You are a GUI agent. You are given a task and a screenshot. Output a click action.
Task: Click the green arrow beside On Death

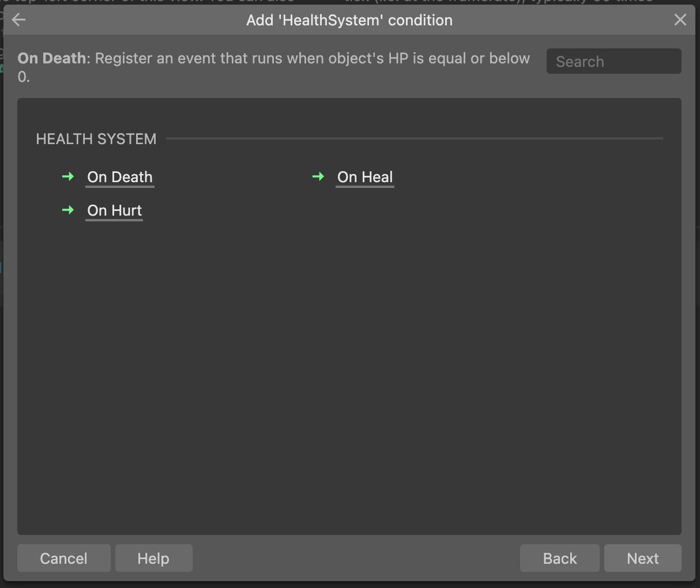click(68, 177)
